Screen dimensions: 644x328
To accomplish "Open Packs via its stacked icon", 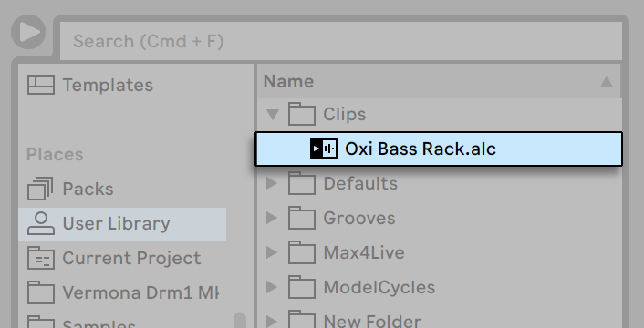I will (x=40, y=189).
